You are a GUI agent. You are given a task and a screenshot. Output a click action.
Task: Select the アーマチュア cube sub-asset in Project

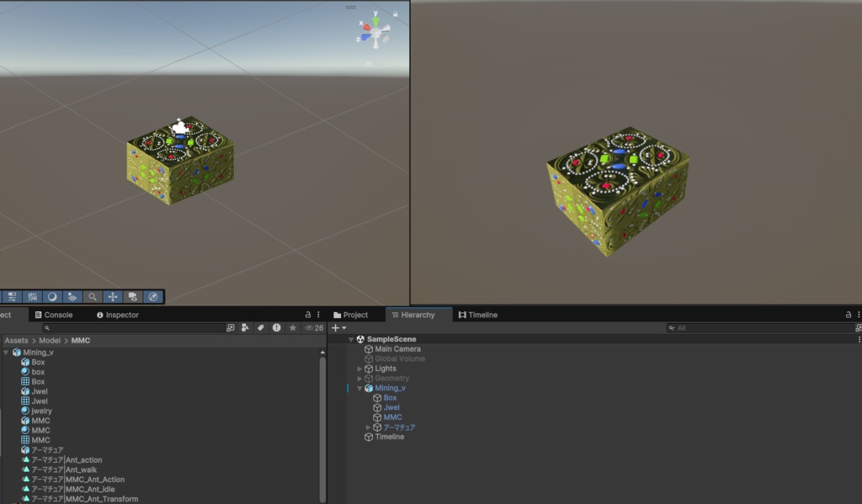42,450
